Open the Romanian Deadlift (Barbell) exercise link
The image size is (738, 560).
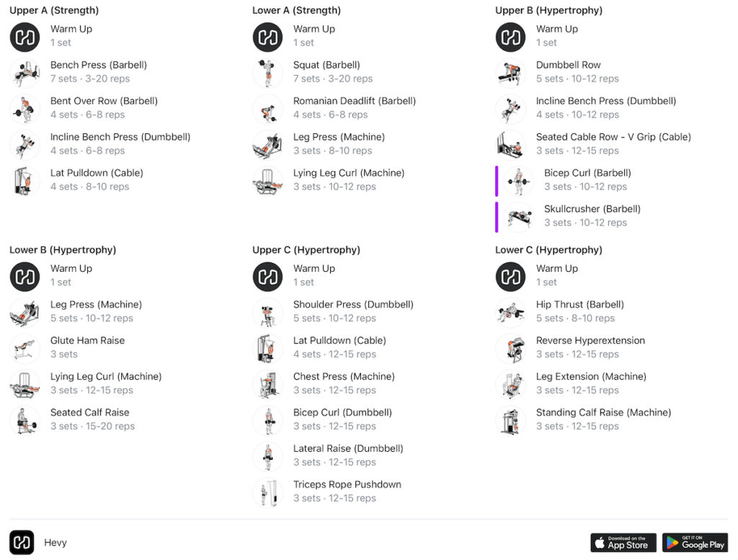354,101
